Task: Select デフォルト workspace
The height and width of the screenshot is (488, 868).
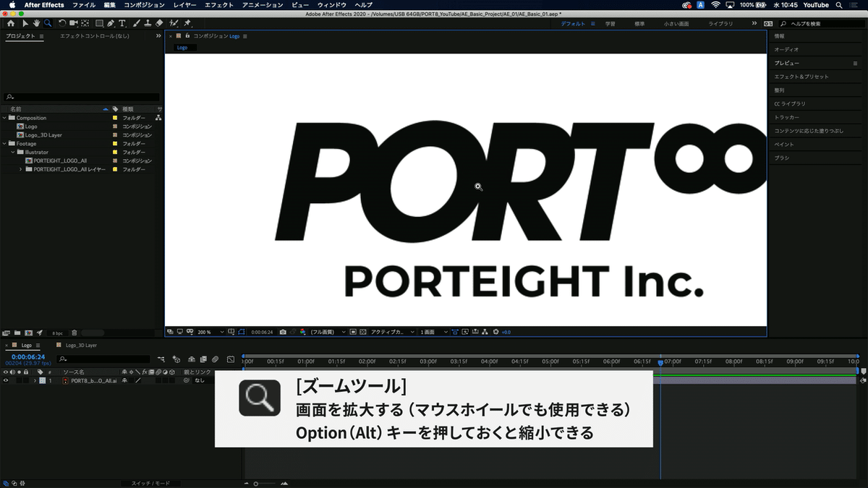Action: tap(574, 24)
